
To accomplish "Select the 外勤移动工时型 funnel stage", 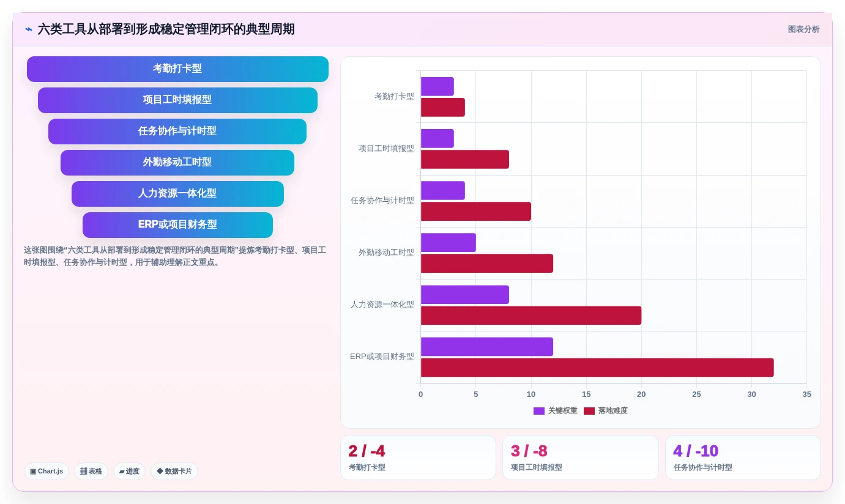I will 177,163.
